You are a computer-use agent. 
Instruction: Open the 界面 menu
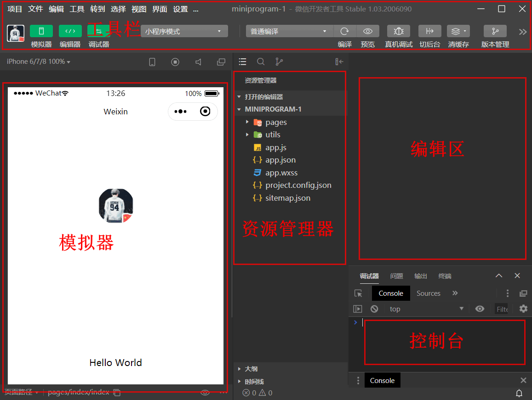[x=160, y=9]
